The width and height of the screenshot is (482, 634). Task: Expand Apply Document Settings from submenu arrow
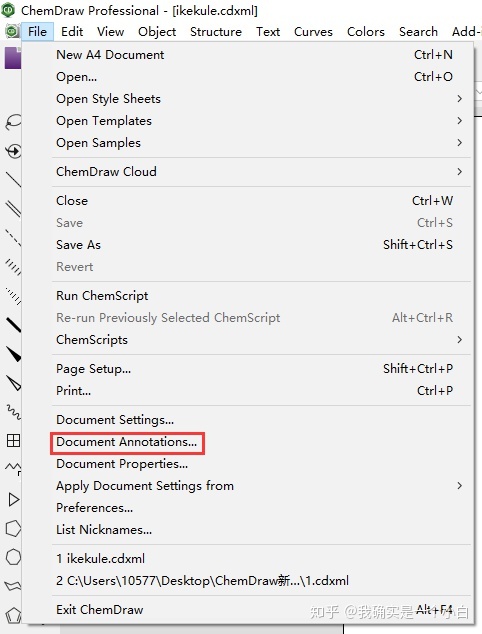(x=459, y=485)
